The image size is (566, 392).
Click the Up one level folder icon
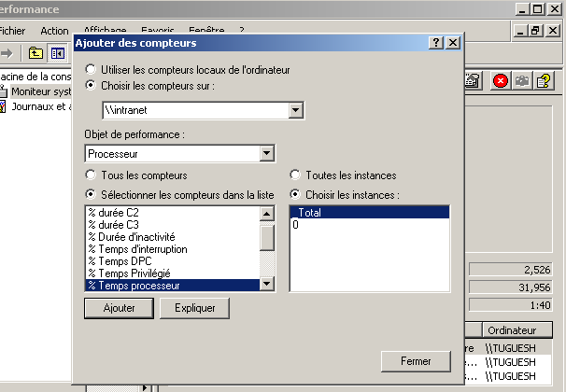(x=36, y=53)
